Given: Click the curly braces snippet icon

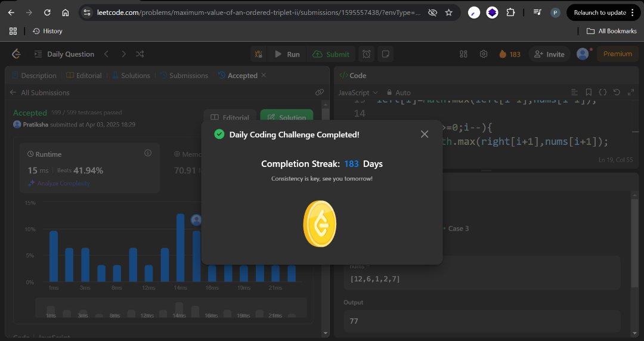Looking at the screenshot, I should [x=602, y=92].
